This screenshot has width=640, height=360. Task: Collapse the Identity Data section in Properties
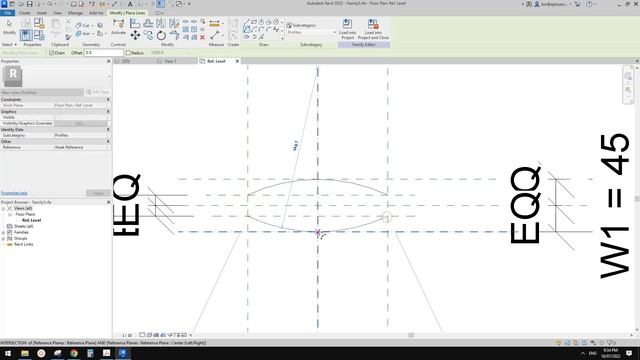(x=108, y=129)
